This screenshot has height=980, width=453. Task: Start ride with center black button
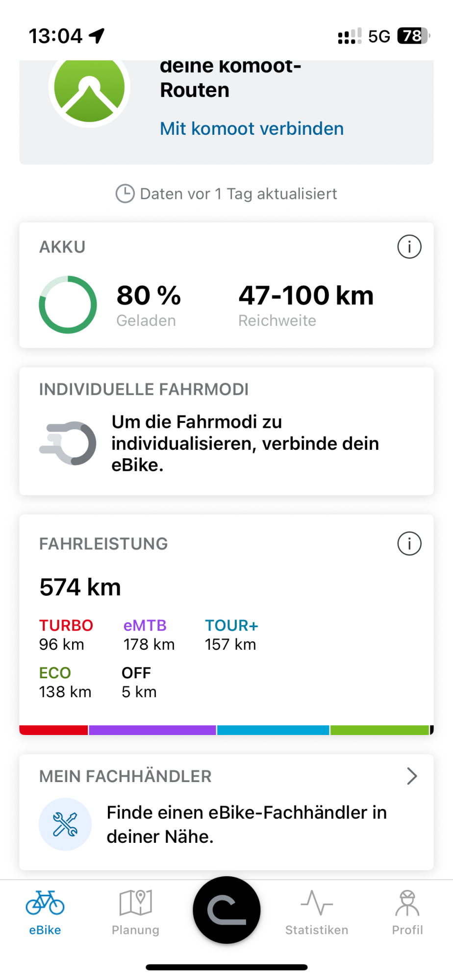point(226,910)
